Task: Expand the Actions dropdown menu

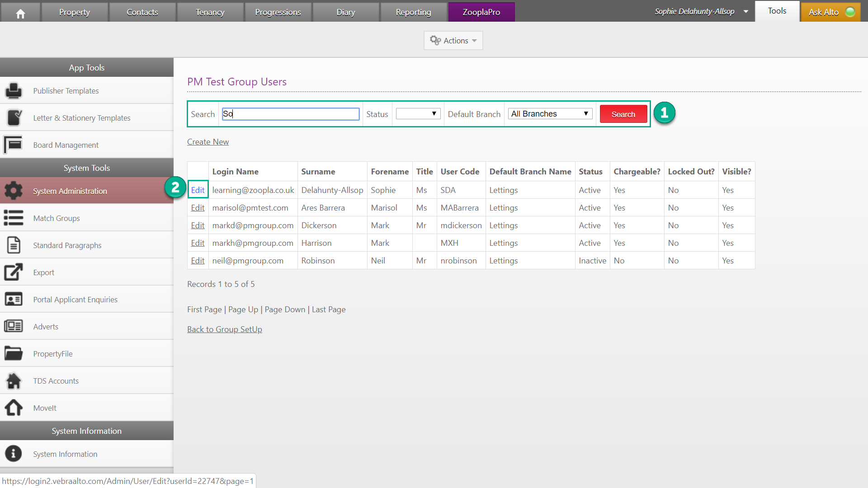Action: [x=453, y=41]
